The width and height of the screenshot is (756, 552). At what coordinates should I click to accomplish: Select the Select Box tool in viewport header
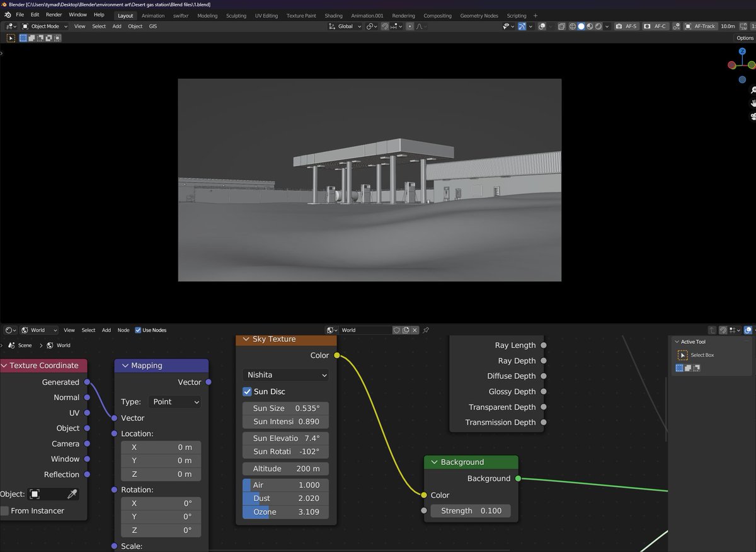[x=11, y=38]
